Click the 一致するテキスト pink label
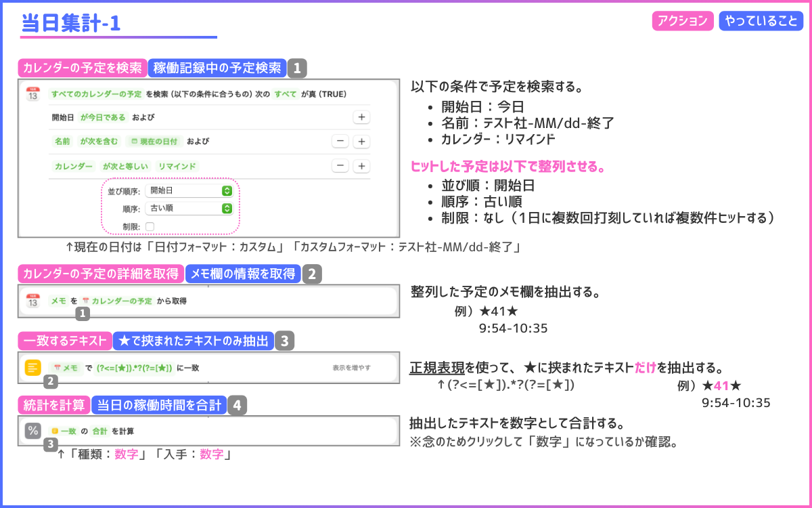Screen dimensions: 812x508 pos(65,341)
